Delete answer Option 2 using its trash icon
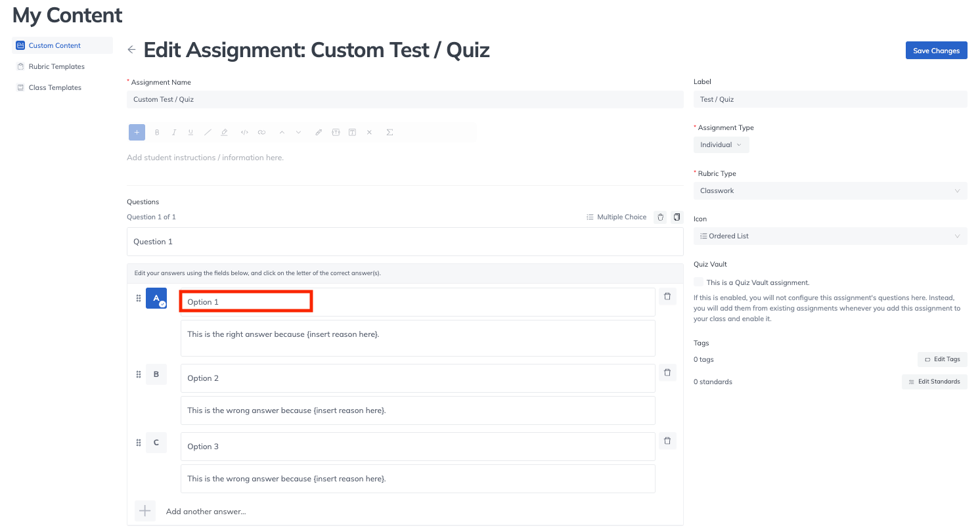Image resolution: width=980 pixels, height=528 pixels. tap(667, 373)
